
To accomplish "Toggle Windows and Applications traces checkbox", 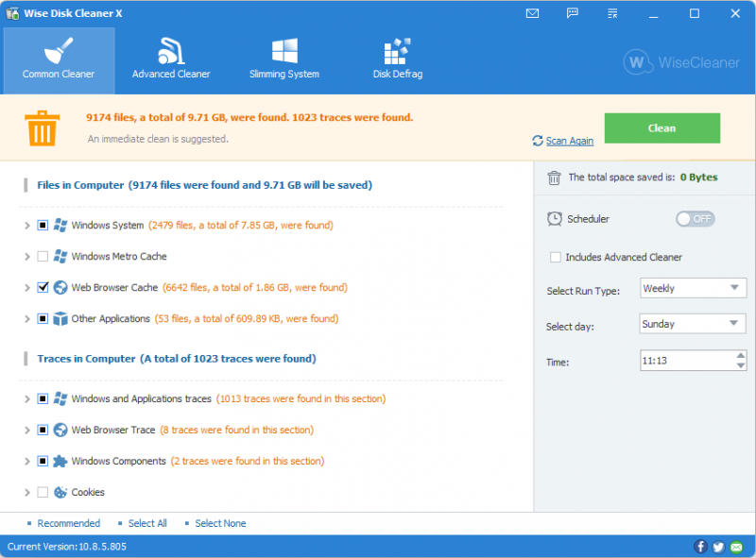I will 43,398.
